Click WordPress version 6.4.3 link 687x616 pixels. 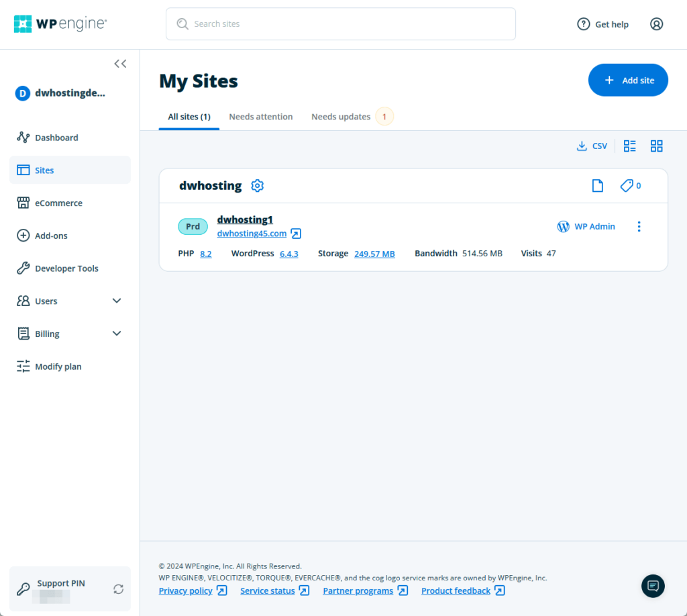288,254
